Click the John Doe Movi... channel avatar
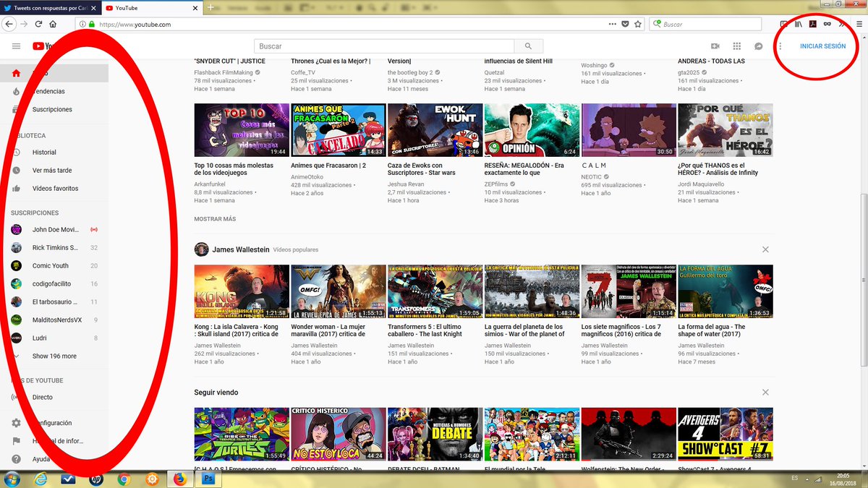 click(16, 229)
